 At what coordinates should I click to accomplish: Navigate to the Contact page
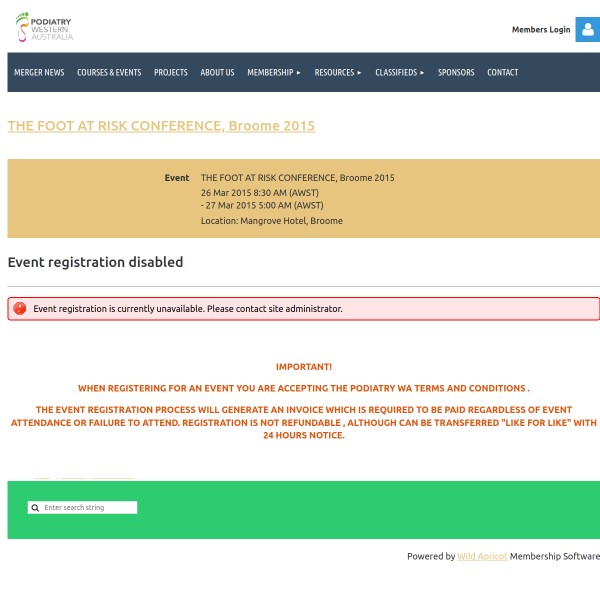pyautogui.click(x=502, y=73)
